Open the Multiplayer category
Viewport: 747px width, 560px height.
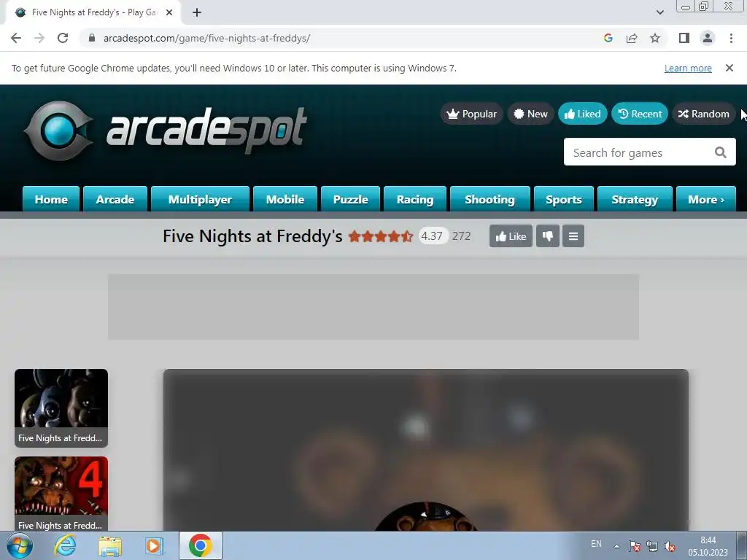[200, 199]
